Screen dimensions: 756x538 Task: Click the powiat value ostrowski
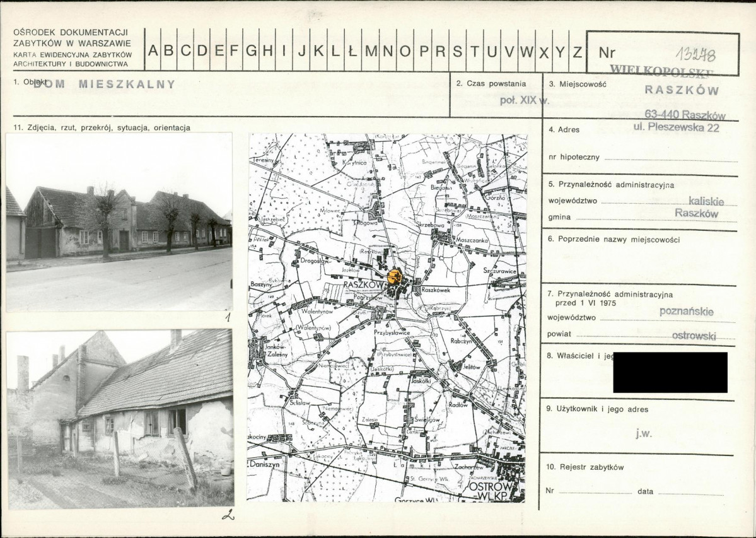(694, 336)
